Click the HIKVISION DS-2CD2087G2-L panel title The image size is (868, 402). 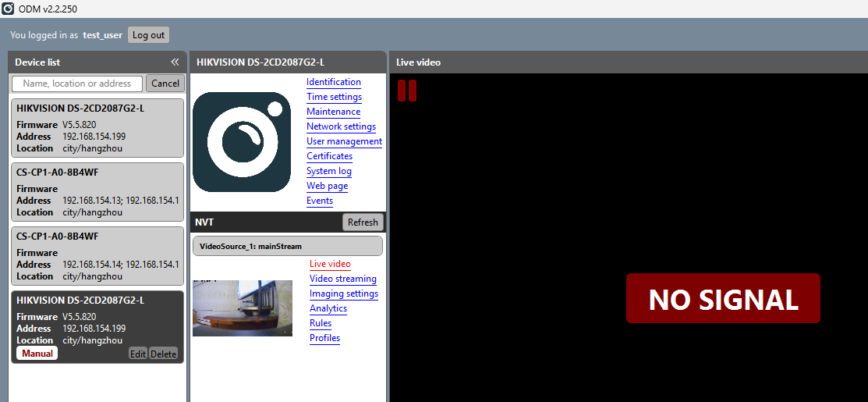(260, 62)
